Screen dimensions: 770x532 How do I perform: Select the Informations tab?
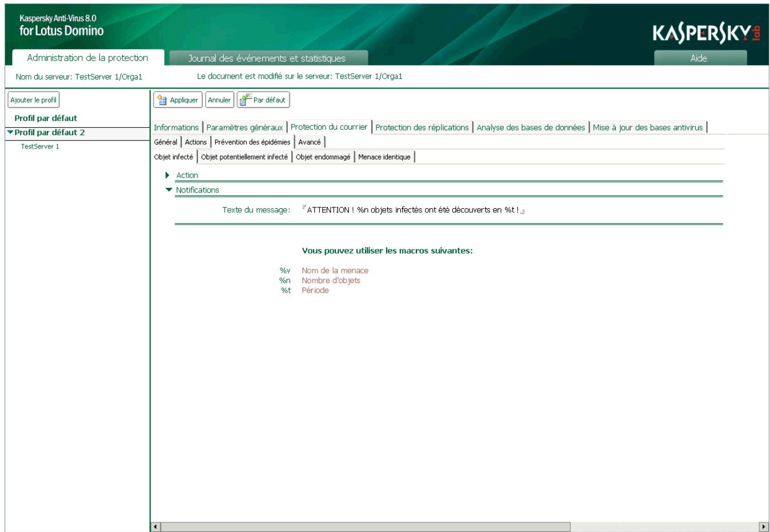[x=176, y=127]
